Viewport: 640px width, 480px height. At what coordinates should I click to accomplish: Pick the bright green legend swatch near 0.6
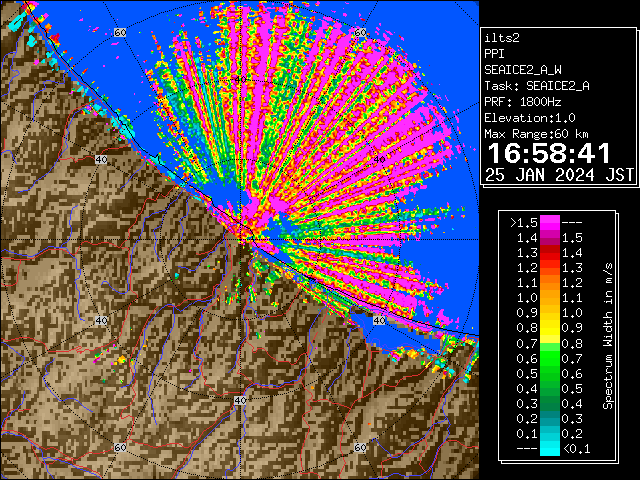[550, 358]
